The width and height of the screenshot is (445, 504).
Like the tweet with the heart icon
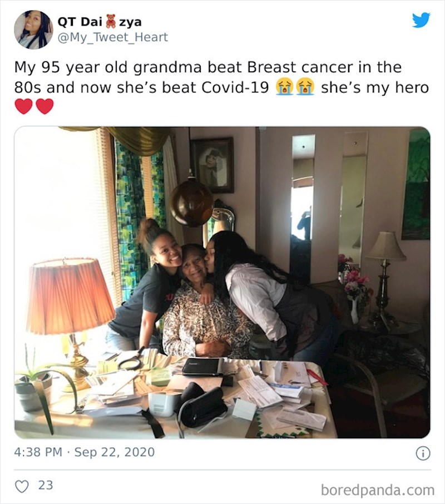pos(22,486)
